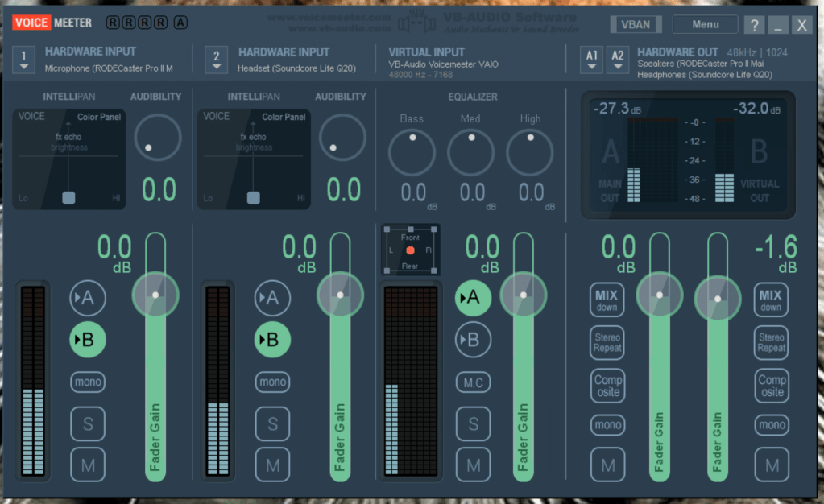Image resolution: width=824 pixels, height=504 pixels.
Task: Click the Headphones (Soundcore Life Q20) device name
Action: pos(705,75)
